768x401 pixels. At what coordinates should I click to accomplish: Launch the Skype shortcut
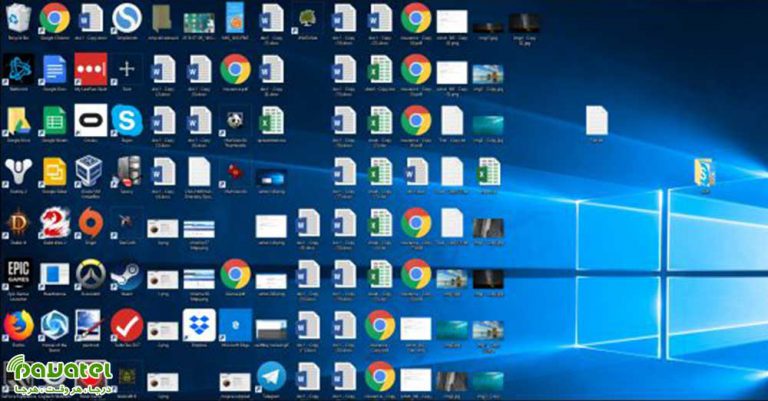(x=127, y=121)
